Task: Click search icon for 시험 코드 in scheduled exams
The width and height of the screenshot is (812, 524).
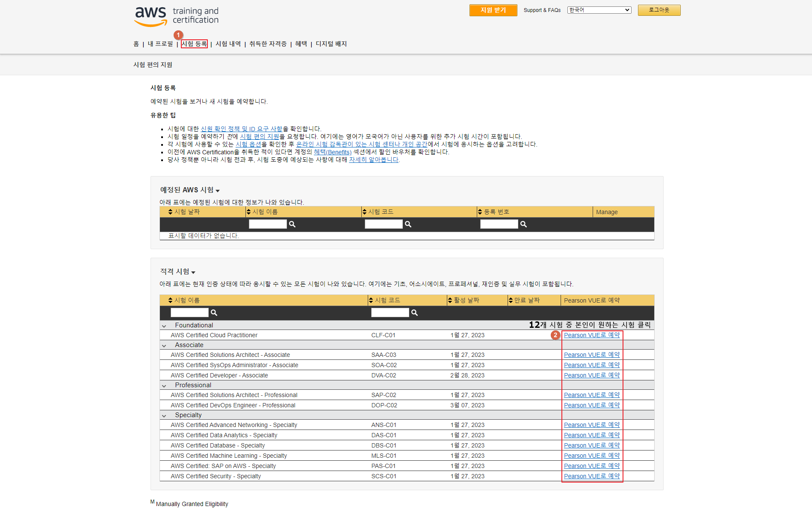Action: [408, 224]
